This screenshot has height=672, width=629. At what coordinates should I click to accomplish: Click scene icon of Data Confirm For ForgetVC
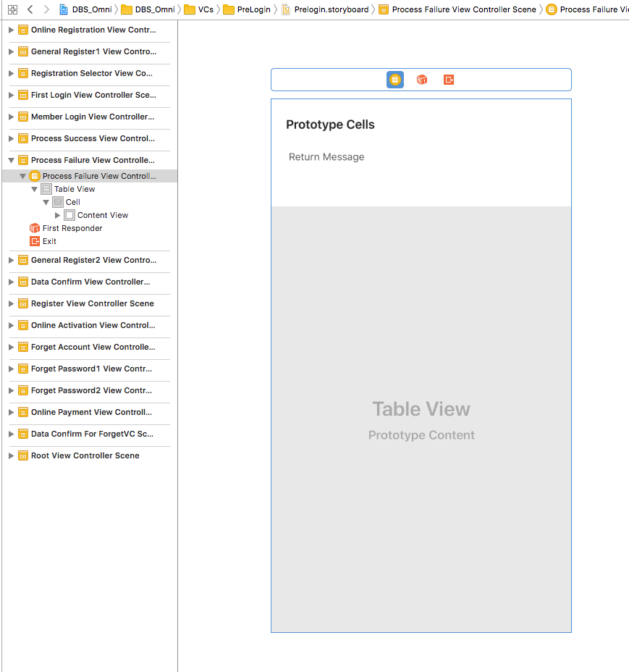tap(23, 434)
